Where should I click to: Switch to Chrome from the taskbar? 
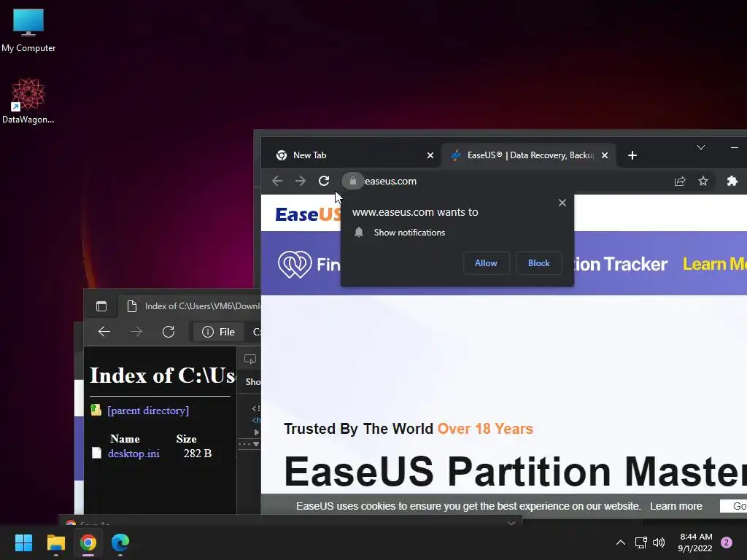tap(88, 542)
